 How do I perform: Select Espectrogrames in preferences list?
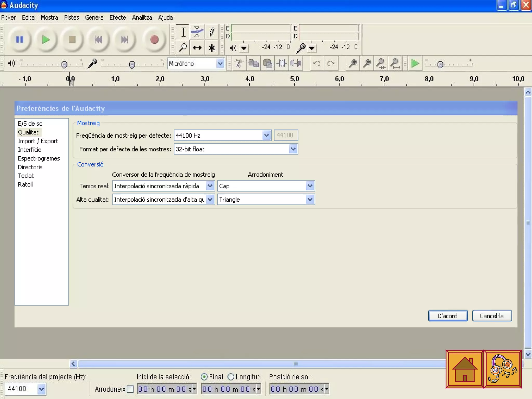pos(39,158)
